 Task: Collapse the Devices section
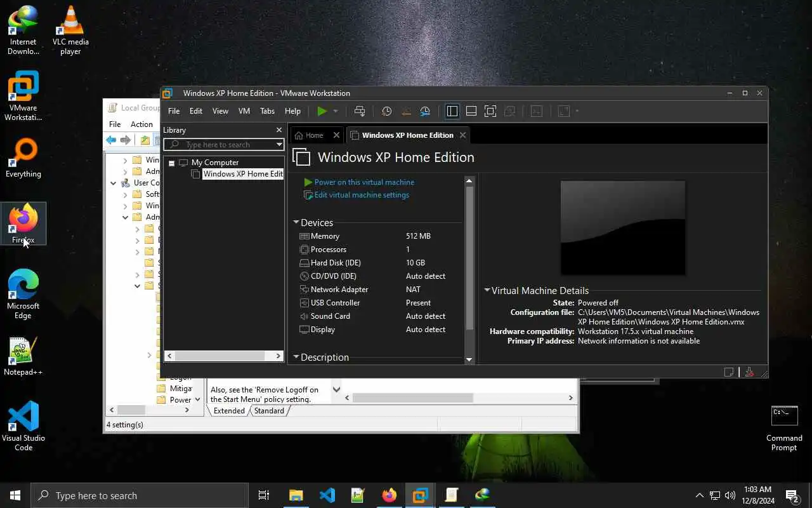click(x=296, y=223)
